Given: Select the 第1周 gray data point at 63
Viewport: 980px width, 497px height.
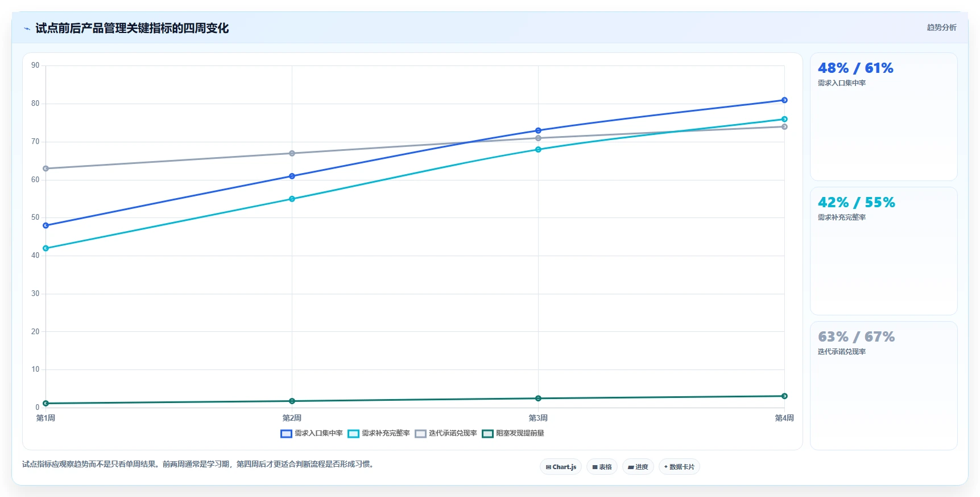Looking at the screenshot, I should [46, 169].
